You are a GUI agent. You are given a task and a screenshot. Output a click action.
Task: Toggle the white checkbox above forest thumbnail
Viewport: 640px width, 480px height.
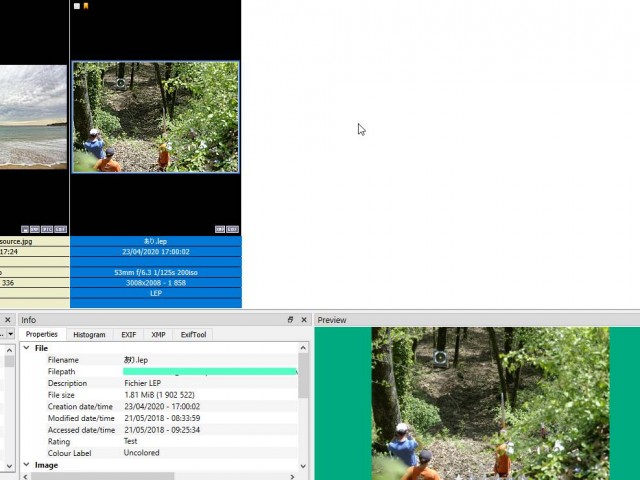click(x=77, y=6)
